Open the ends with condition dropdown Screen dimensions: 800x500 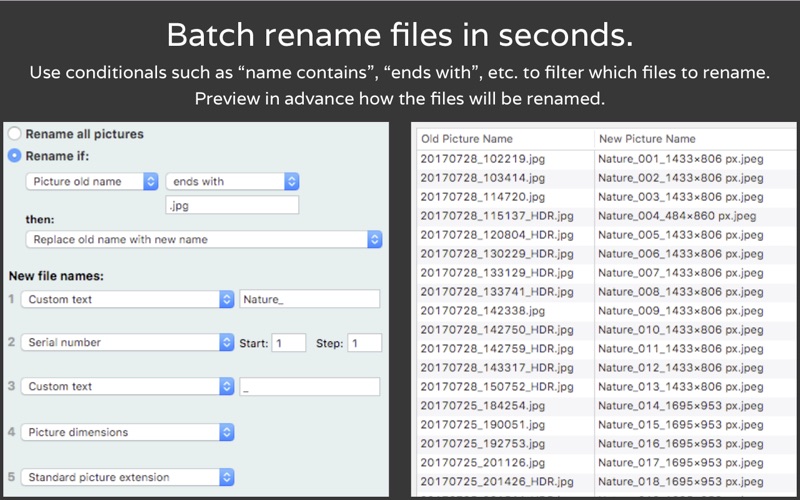232,181
